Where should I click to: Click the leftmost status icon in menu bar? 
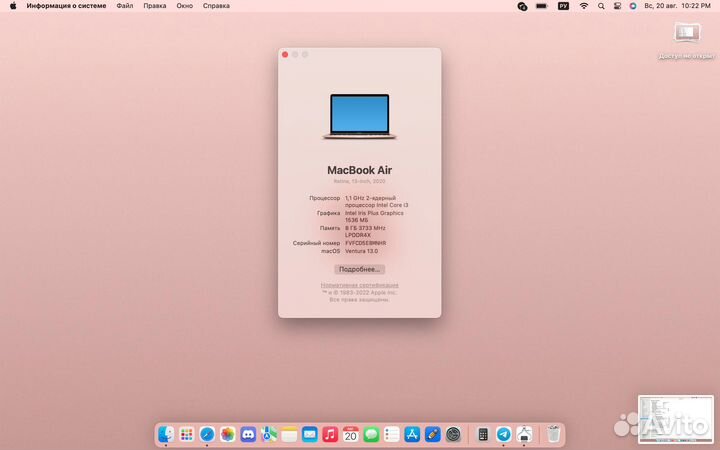tap(522, 6)
